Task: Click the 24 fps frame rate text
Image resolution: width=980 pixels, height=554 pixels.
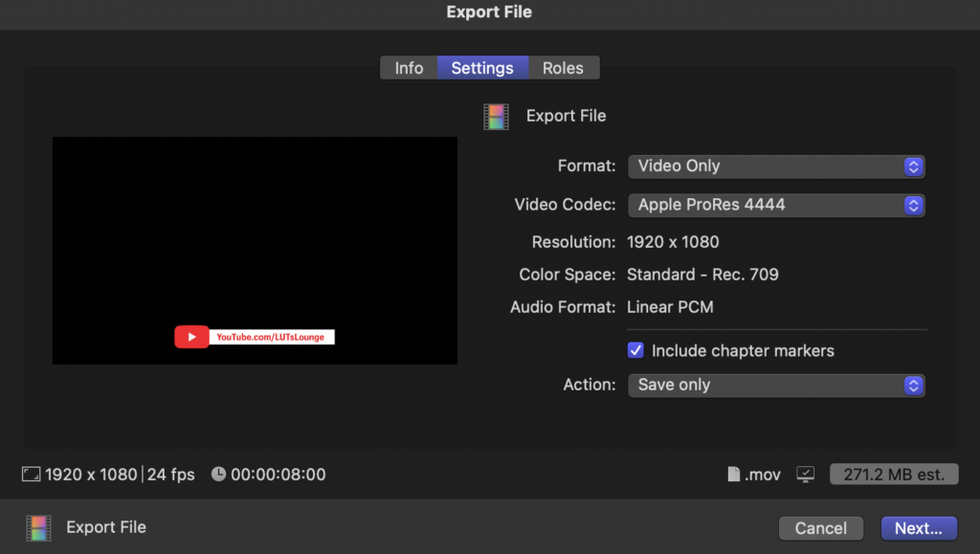Action: coord(171,475)
